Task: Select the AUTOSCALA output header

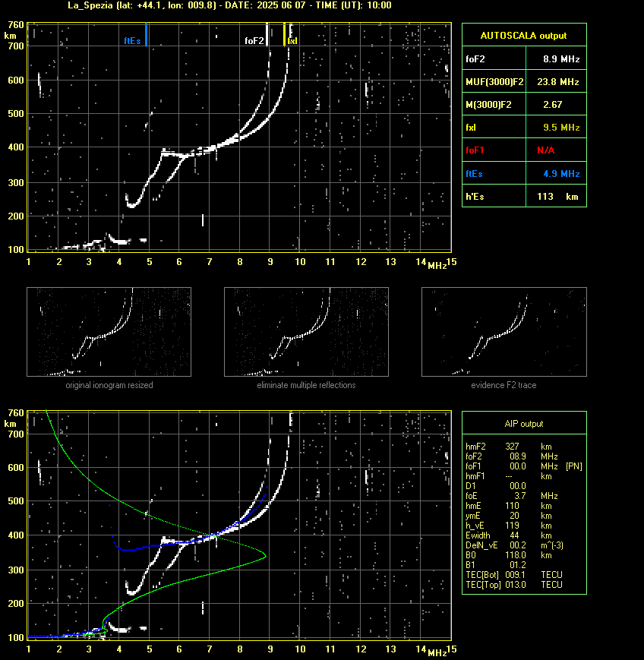Action: coord(523,36)
